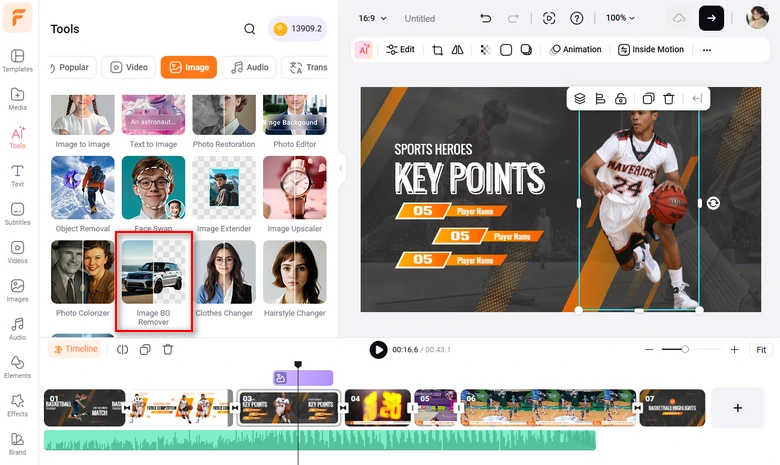Viewport: 780px width, 465px height.
Task: Click the flip horizontal icon
Action: (x=457, y=49)
